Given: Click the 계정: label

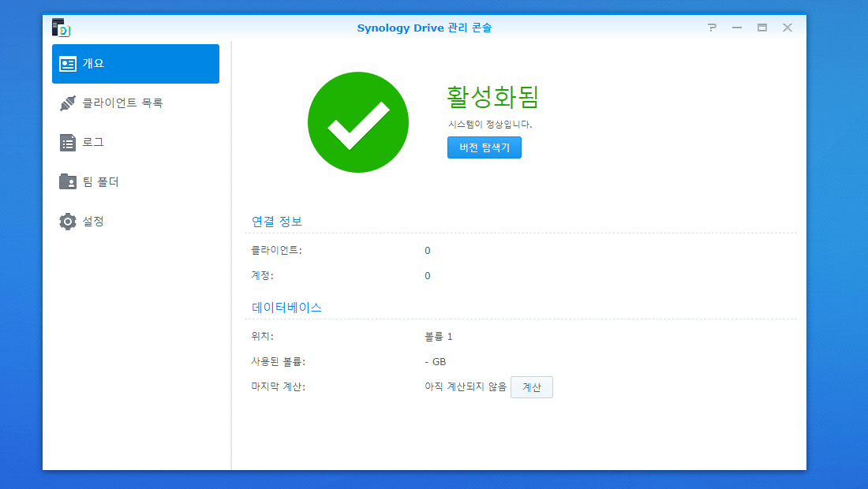Looking at the screenshot, I should point(263,275).
